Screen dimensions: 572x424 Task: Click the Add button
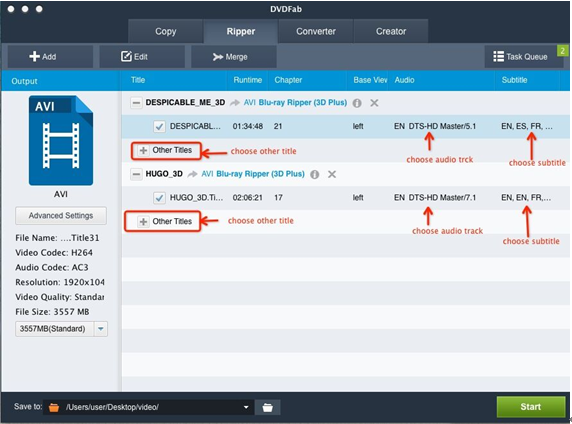(x=50, y=57)
